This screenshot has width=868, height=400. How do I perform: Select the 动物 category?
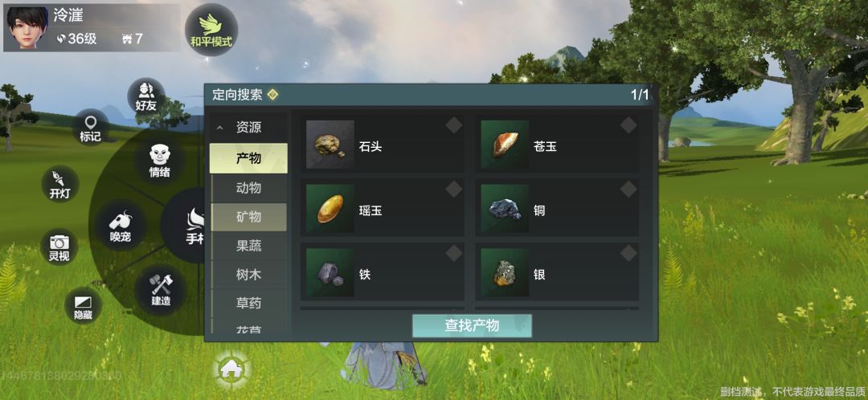click(x=248, y=188)
